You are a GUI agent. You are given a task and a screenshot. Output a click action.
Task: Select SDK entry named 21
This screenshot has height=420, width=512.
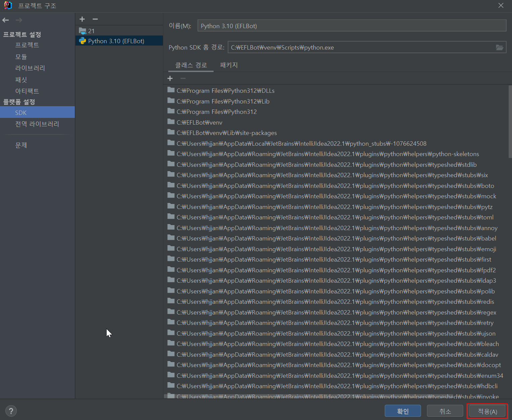click(x=119, y=31)
